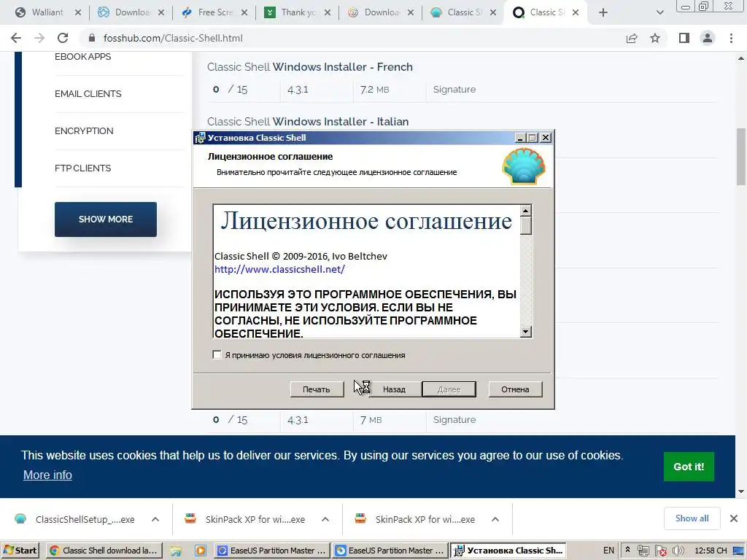Click the SHOW MORE button
The image size is (747, 560).
click(106, 219)
